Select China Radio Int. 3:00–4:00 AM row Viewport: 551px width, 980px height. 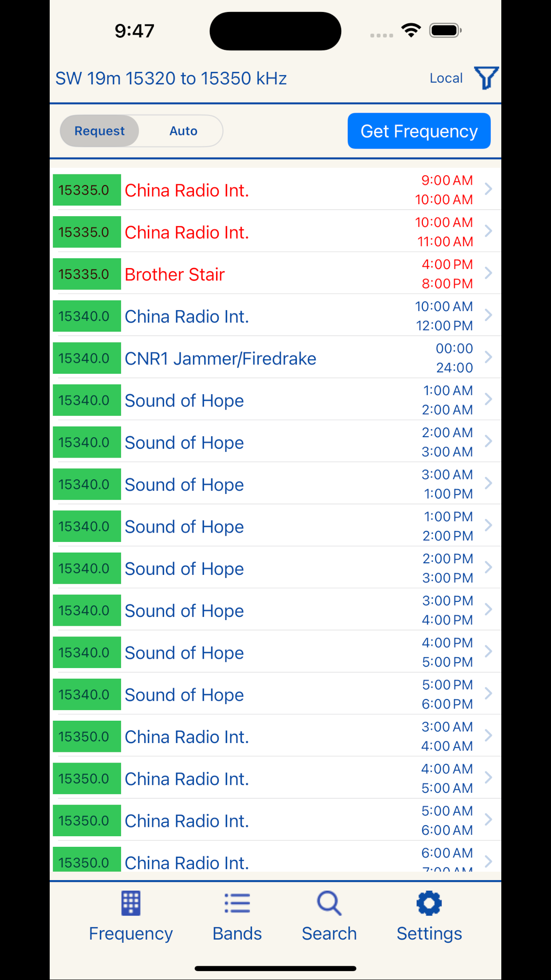click(275, 736)
